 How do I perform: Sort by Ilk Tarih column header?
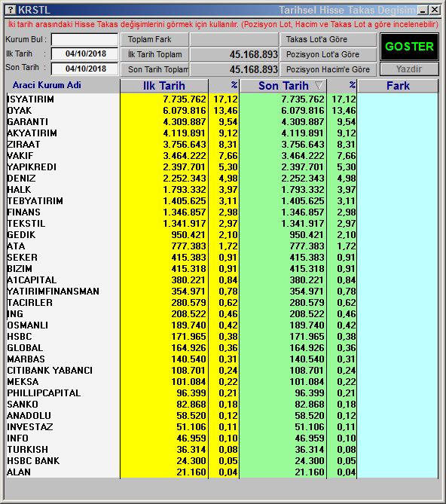(x=164, y=86)
